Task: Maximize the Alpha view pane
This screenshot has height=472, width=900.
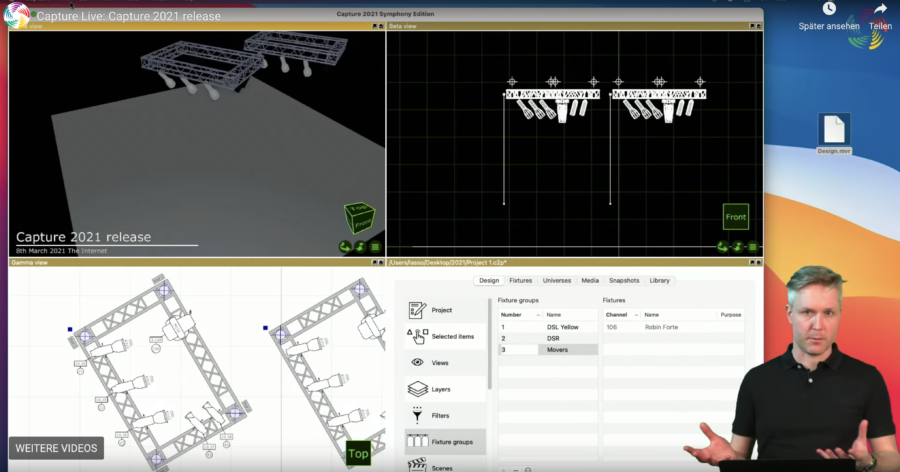Action: click(381, 26)
